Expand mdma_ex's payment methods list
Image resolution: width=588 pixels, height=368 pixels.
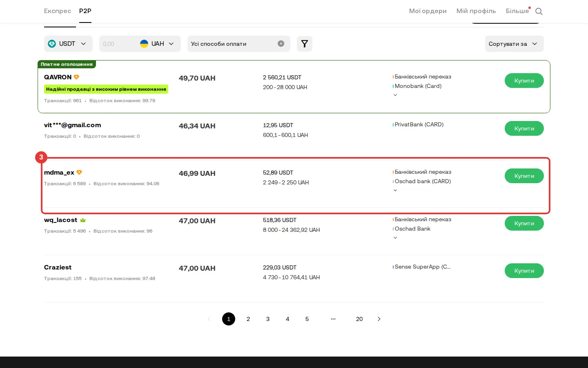(x=395, y=191)
